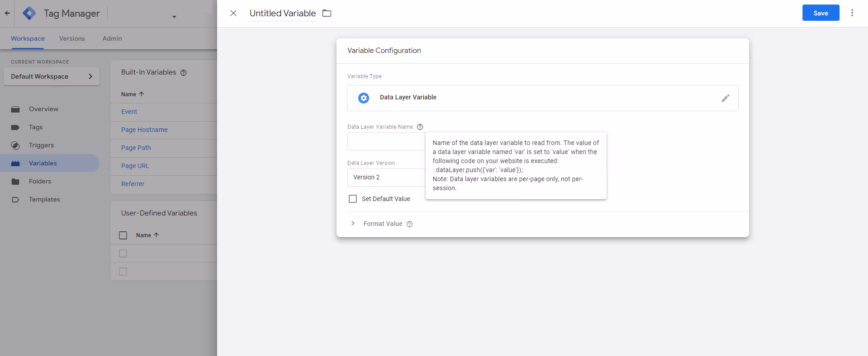The height and width of the screenshot is (356, 868).
Task: Switch to the Admin tab
Action: tap(112, 38)
